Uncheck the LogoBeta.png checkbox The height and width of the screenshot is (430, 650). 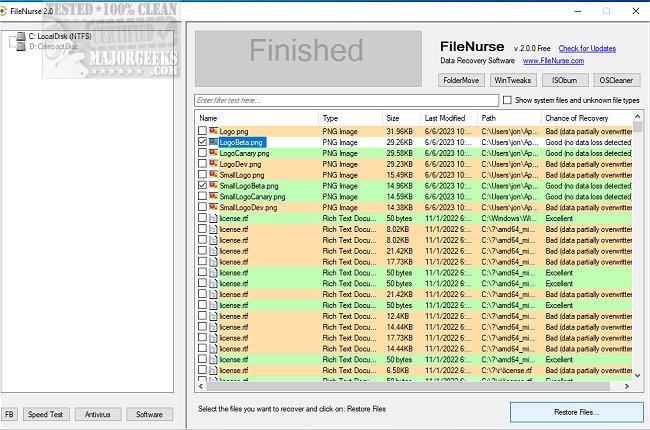pos(202,142)
